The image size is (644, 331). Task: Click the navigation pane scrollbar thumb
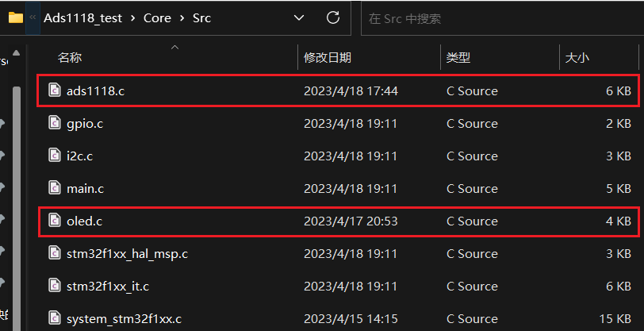click(x=17, y=209)
